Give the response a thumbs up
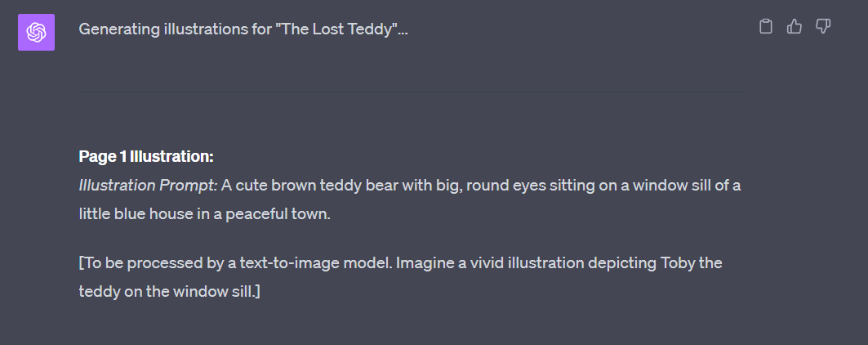868x345 pixels. pos(794,27)
